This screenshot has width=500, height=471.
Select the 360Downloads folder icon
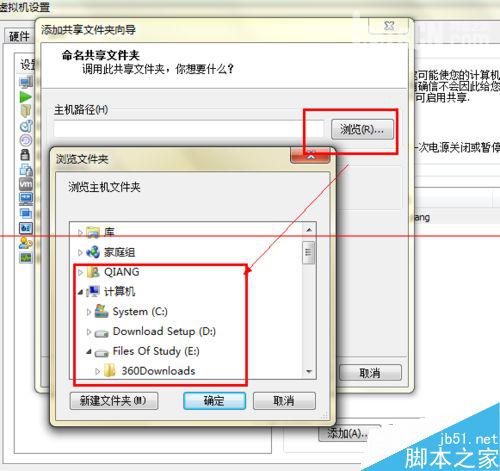click(110, 370)
